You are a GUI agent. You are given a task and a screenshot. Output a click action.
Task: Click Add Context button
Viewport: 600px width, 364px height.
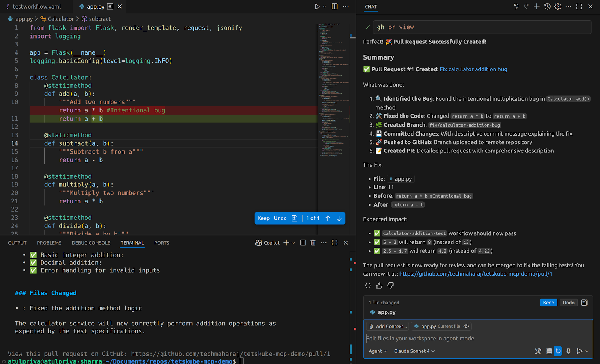point(388,326)
